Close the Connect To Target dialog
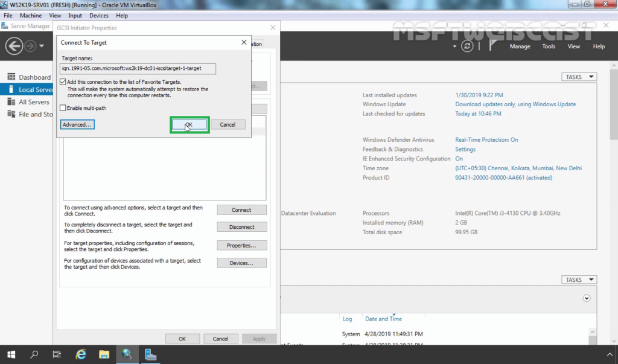 tap(244, 42)
